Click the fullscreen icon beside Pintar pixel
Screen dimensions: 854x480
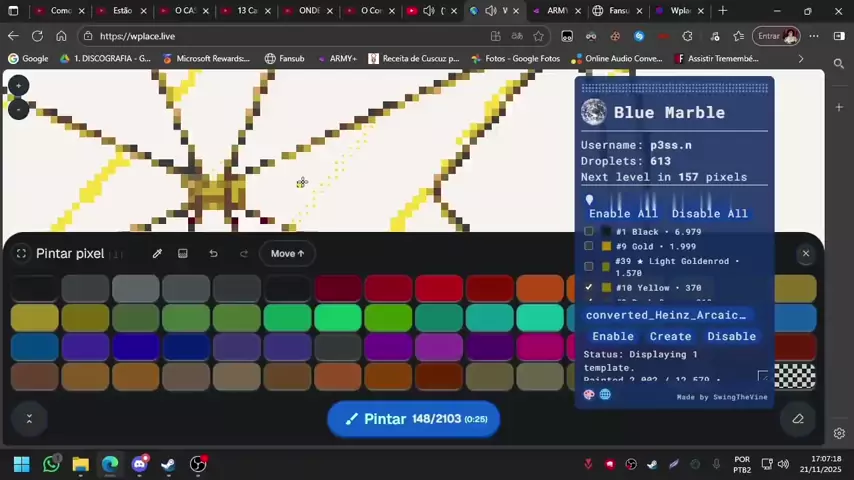tap(21, 254)
